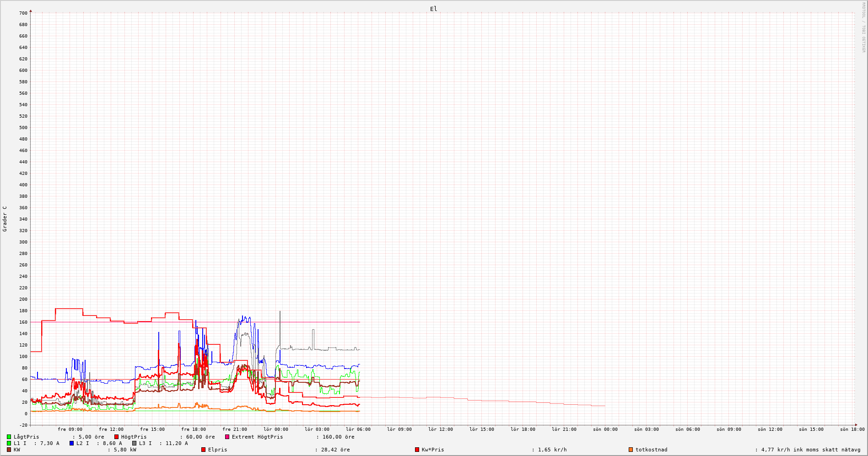
Task: Select the blue L2 I legend marker
Action: pos(71,444)
